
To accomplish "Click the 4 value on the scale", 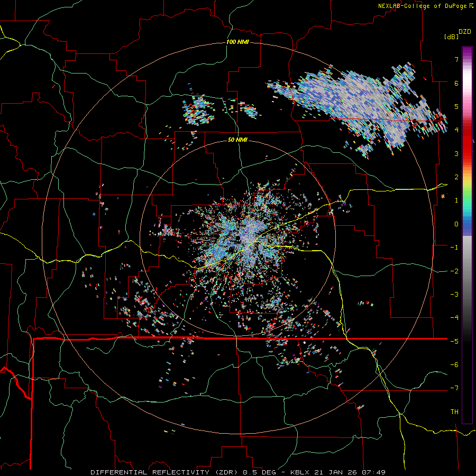I will 456,130.
